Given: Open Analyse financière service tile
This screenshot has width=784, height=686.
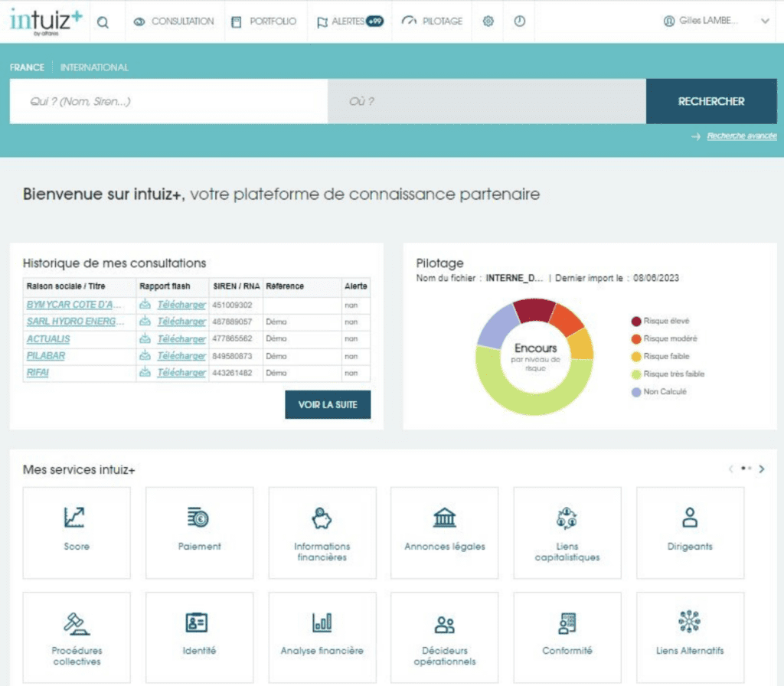Looking at the screenshot, I should 322,638.
